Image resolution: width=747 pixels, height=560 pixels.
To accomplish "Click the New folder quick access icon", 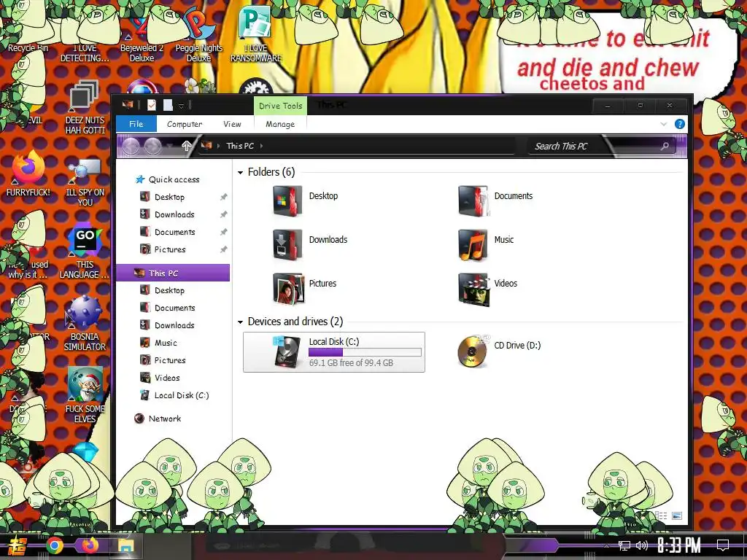I will 168,105.
